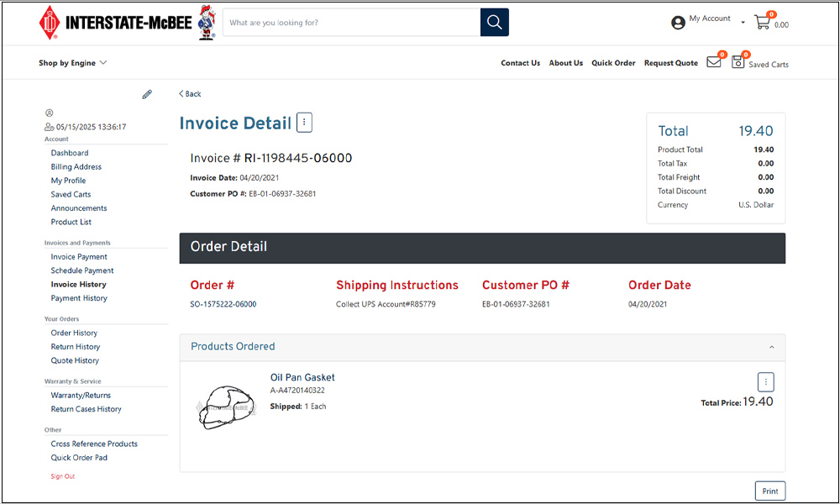Open Saved Carts in sidebar
Viewport: 840px width, 504px height.
click(71, 194)
